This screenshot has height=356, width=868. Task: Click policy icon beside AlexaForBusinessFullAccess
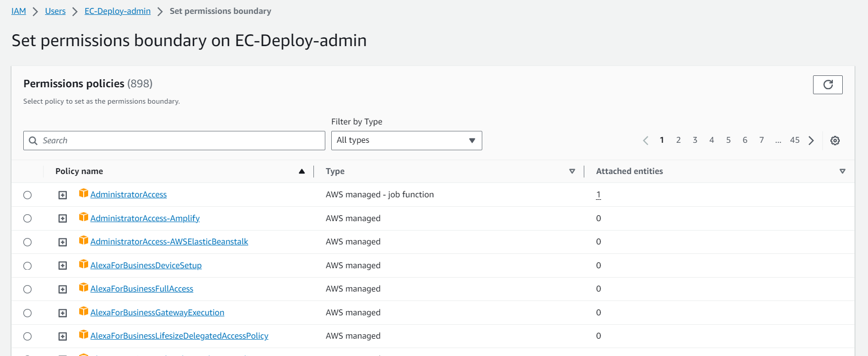(x=84, y=288)
